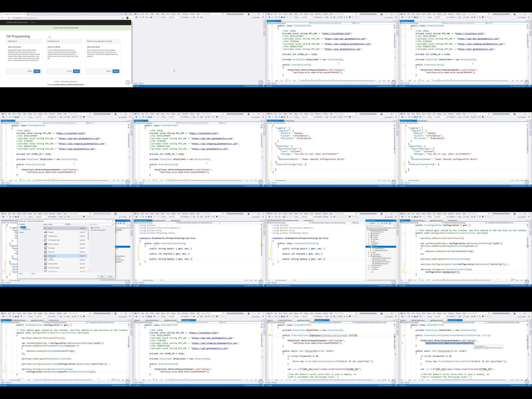Collapse the Services folder in Solution Explorer
532x399 pixels.
(x=369, y=247)
